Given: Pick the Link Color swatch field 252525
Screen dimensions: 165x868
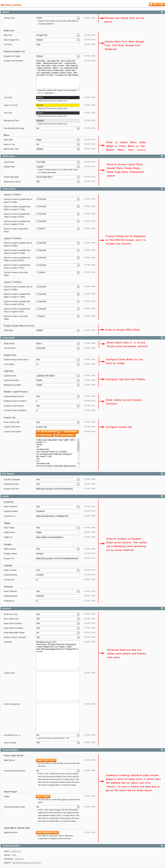Looking at the screenshot, I should pyautogui.click(x=58, y=98).
